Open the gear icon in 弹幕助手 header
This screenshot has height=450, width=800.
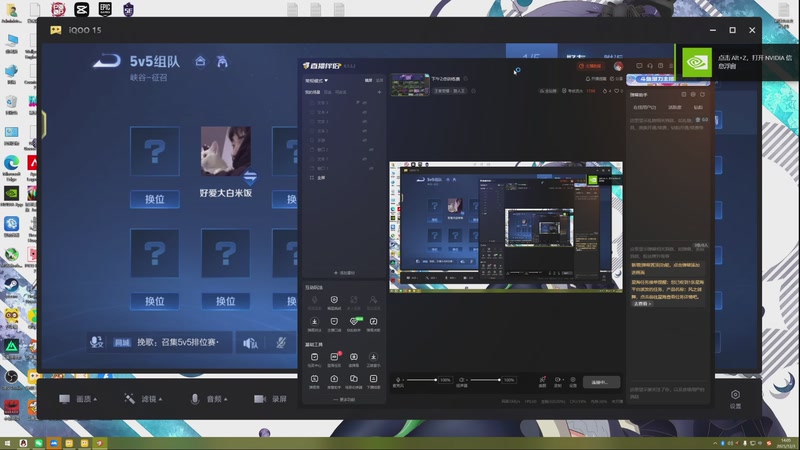693,94
